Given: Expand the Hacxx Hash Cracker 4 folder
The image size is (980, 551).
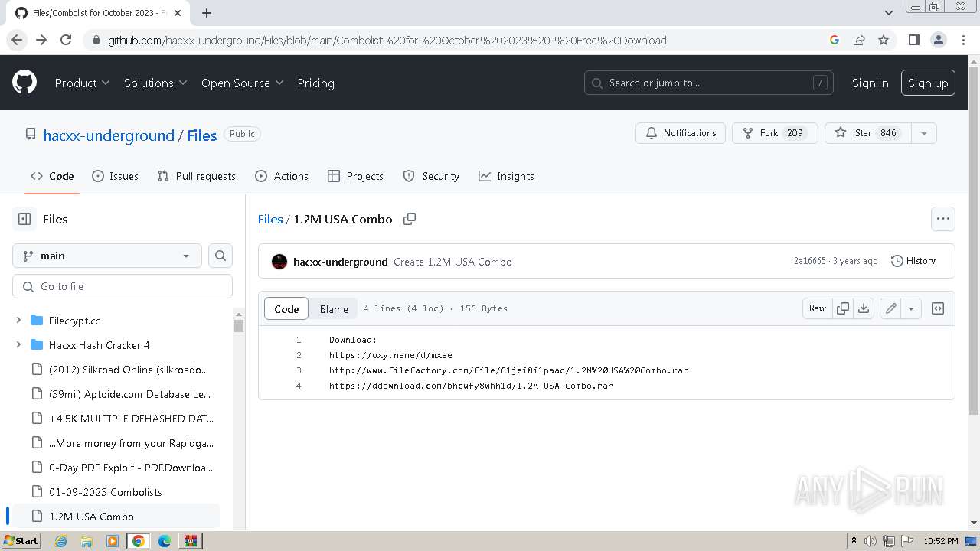Looking at the screenshot, I should pos(18,345).
